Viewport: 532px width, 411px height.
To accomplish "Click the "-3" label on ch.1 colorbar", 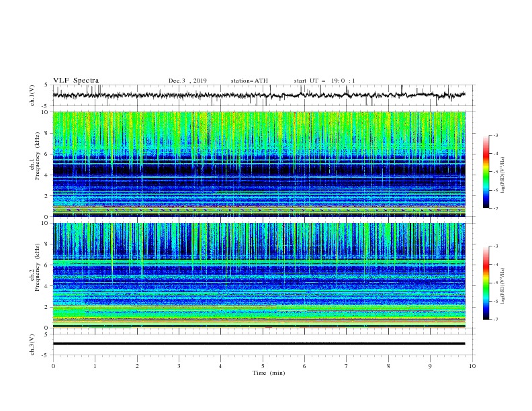I will (496, 135).
